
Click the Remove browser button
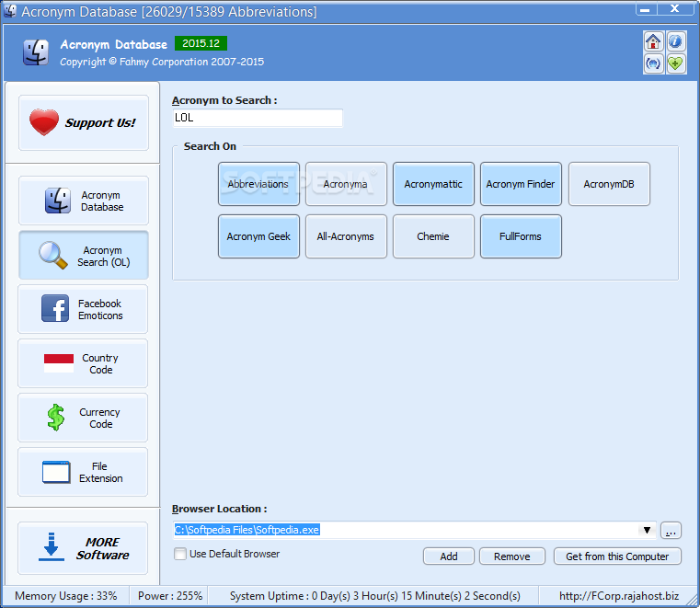(512, 556)
